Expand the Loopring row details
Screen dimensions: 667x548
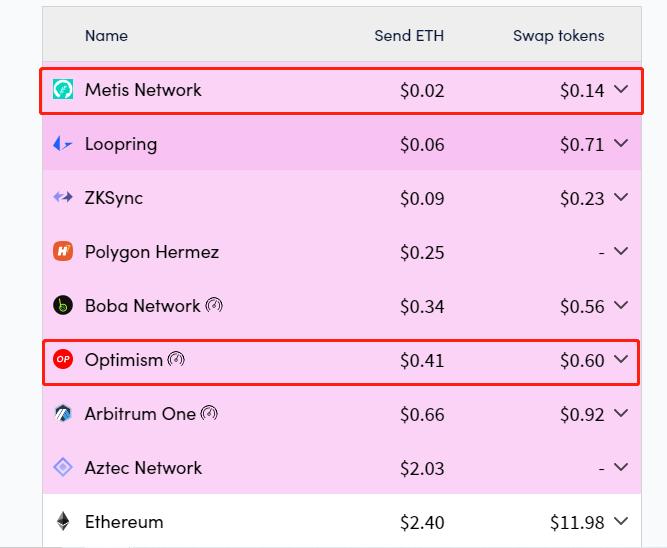[621, 144]
